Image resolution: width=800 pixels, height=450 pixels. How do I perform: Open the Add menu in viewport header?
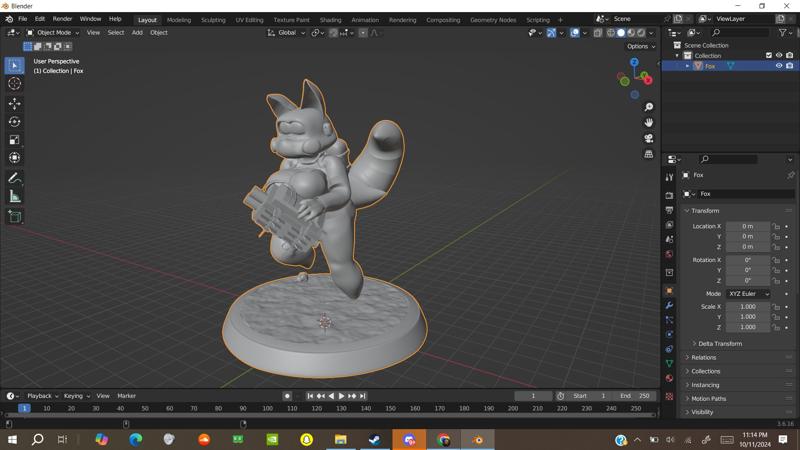pyautogui.click(x=137, y=33)
